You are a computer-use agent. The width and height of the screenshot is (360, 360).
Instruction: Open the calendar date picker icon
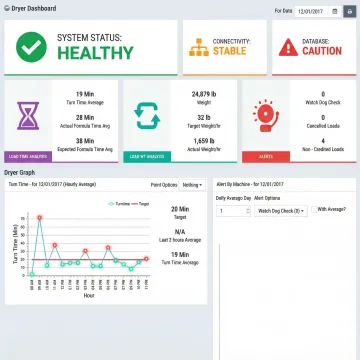335,11
